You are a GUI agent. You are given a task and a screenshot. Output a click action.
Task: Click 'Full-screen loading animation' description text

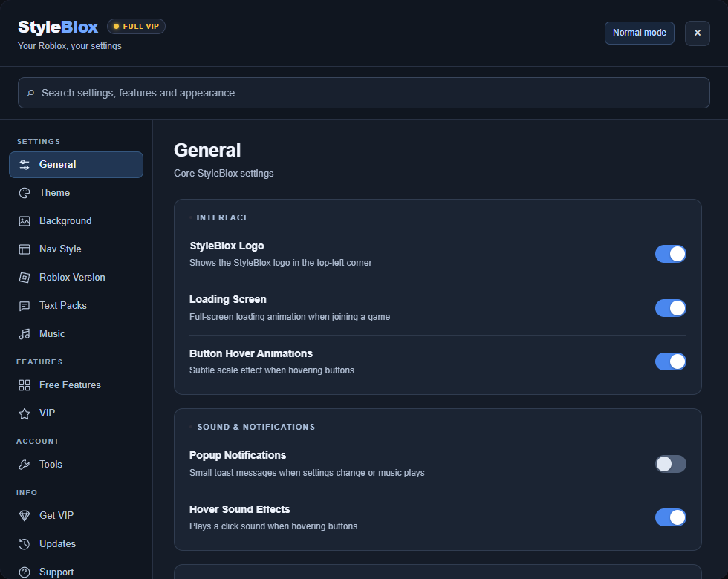click(x=290, y=317)
